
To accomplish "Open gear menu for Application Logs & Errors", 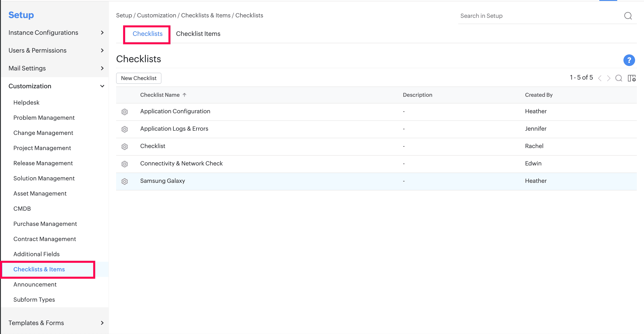I will coord(125,129).
